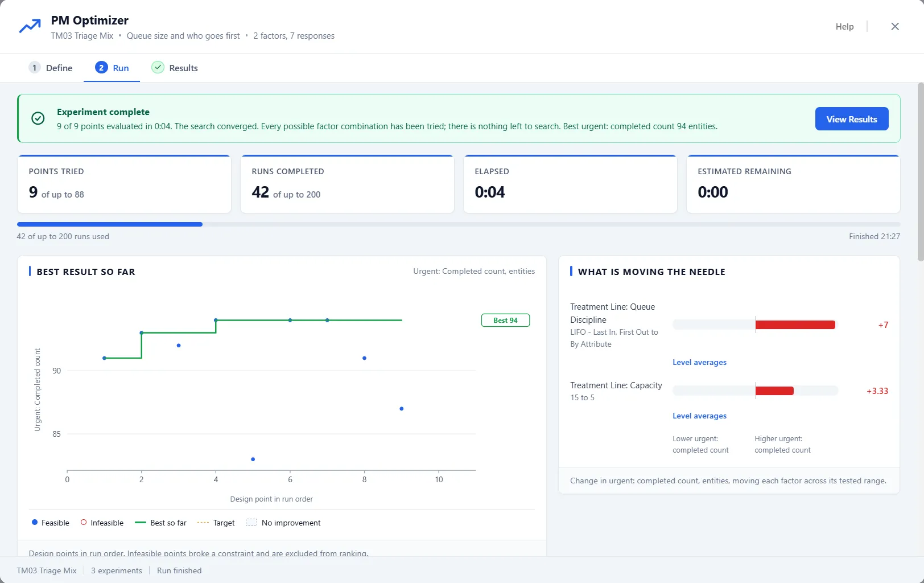Click 3 experiments in status bar
924x583 pixels.
click(x=117, y=570)
